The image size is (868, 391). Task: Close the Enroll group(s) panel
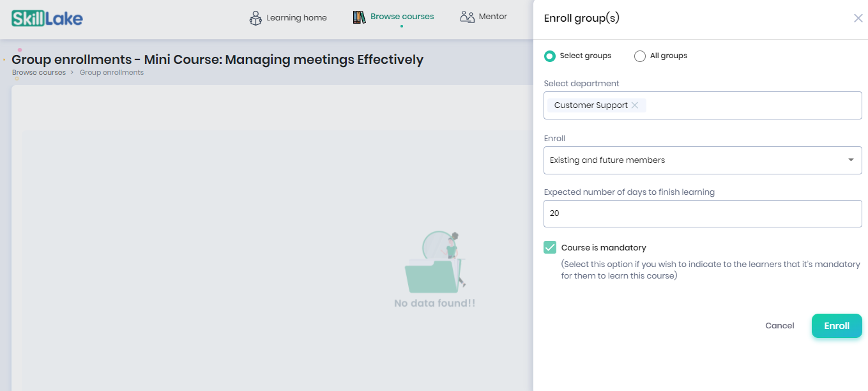click(x=858, y=19)
